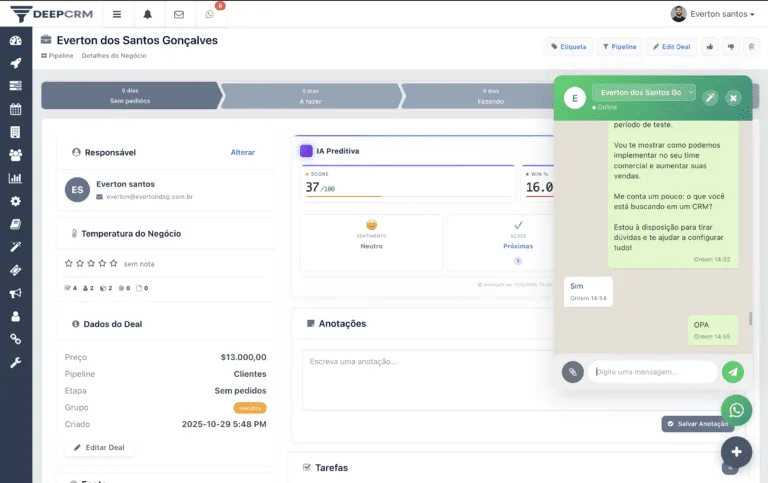This screenshot has width=768, height=483.
Task: Open Everton santos user menu
Action: [x=712, y=14]
